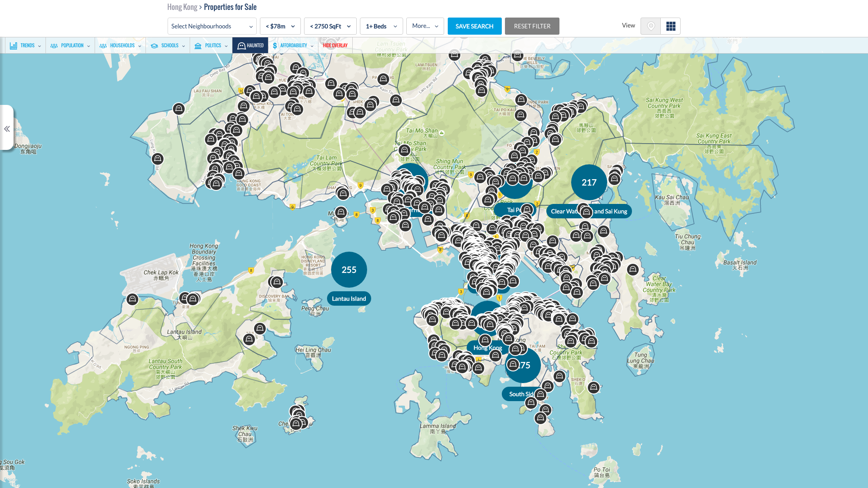The height and width of the screenshot is (488, 868).
Task: Switch to grid list view
Action: click(671, 26)
